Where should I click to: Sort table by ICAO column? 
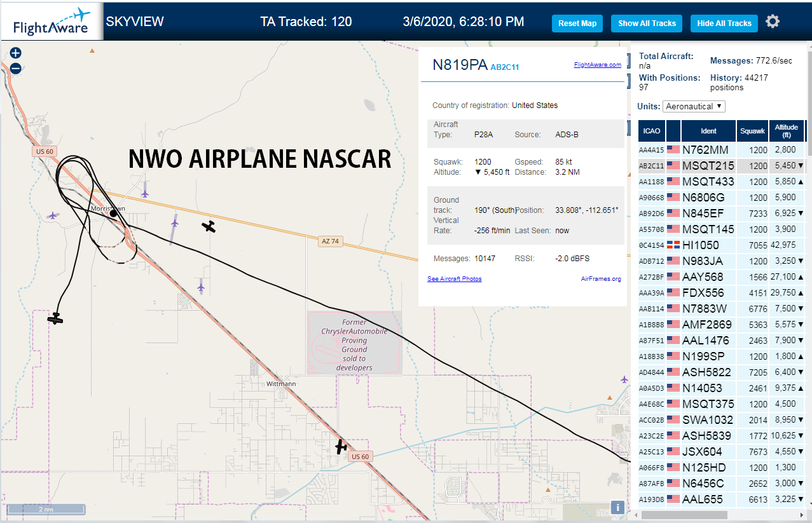[652, 131]
